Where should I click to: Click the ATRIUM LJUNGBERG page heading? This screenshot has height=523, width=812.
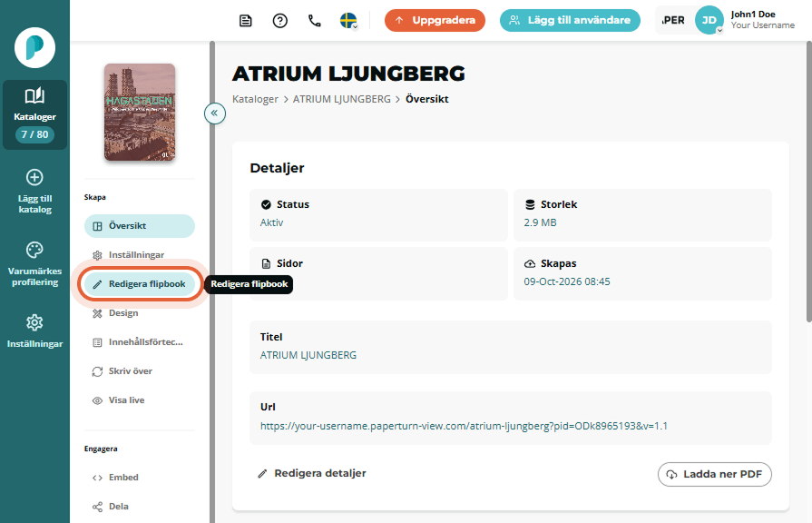click(348, 74)
